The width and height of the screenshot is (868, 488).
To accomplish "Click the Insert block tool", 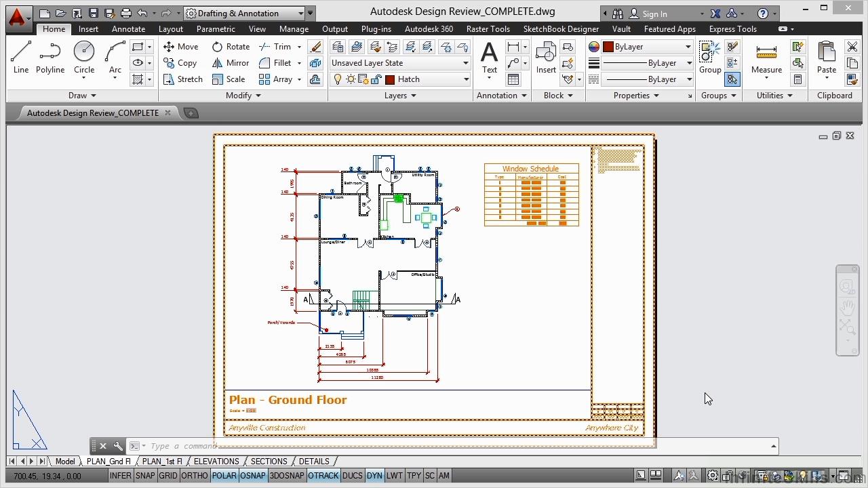I will 546,58.
